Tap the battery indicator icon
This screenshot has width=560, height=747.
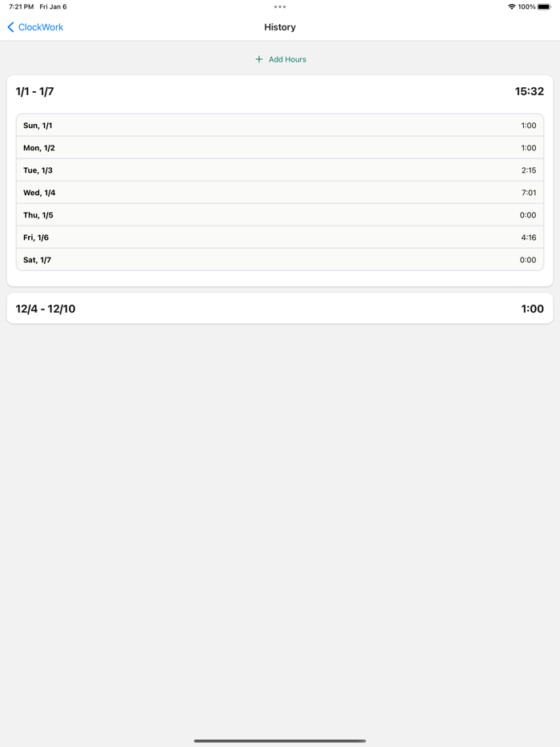[544, 7]
